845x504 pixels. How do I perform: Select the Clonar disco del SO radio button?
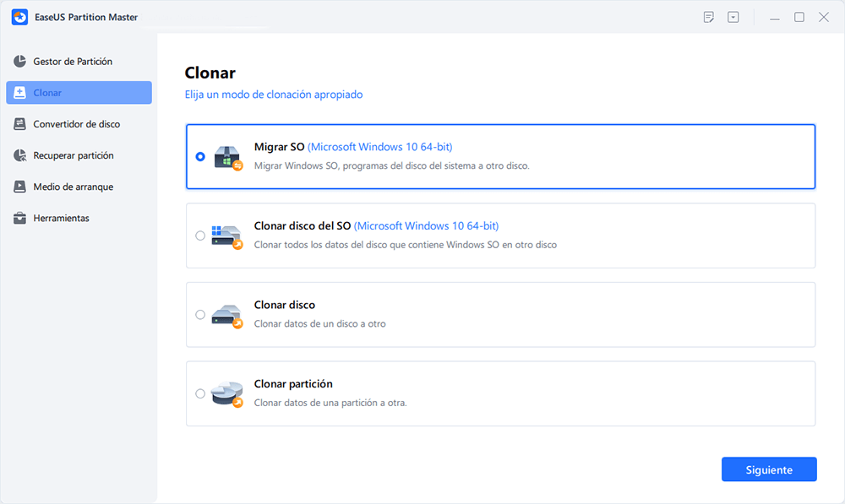point(200,236)
